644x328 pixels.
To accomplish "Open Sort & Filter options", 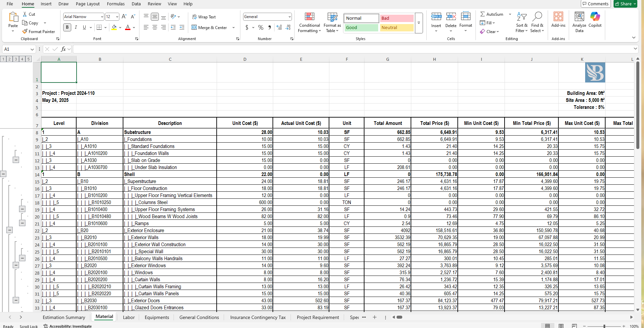I will [522, 22].
